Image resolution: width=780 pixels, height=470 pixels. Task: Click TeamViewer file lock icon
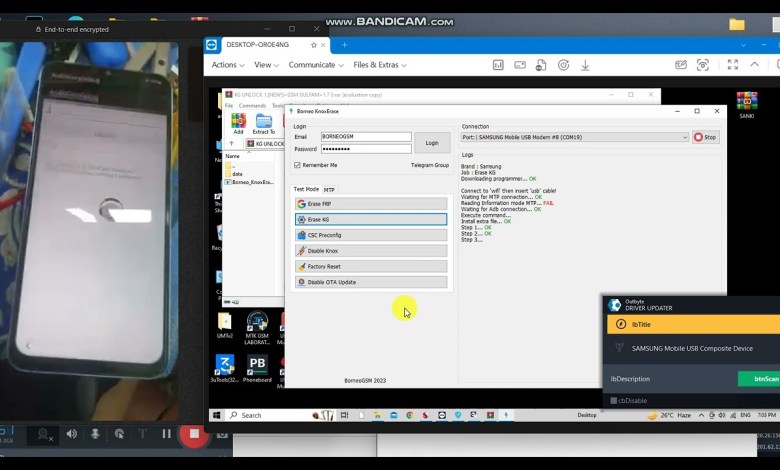click(541, 65)
